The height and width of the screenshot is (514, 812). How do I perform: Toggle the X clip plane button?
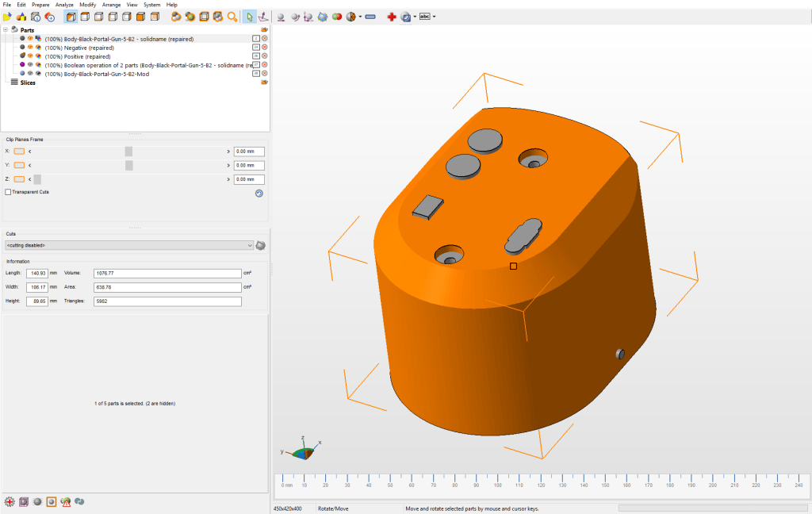(x=19, y=151)
